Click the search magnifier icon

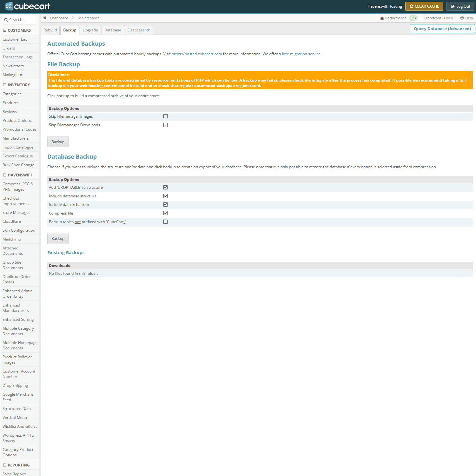point(6,20)
